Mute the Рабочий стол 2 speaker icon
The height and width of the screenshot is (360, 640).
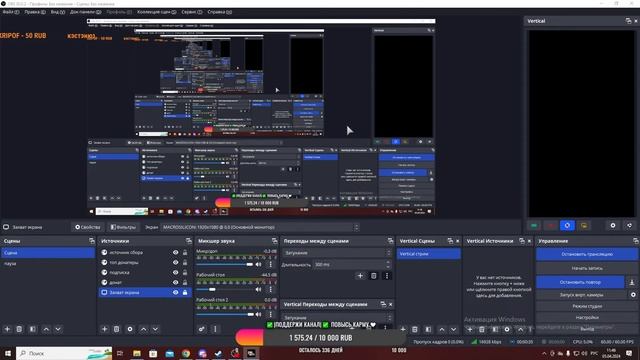tap(258, 314)
